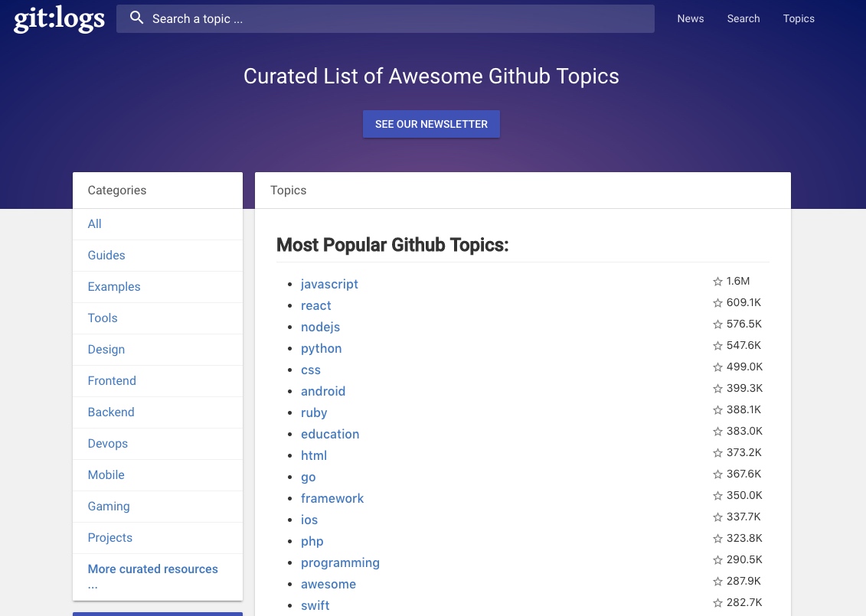The image size is (866, 616).
Task: Click the git:logs logo
Action: point(59,19)
